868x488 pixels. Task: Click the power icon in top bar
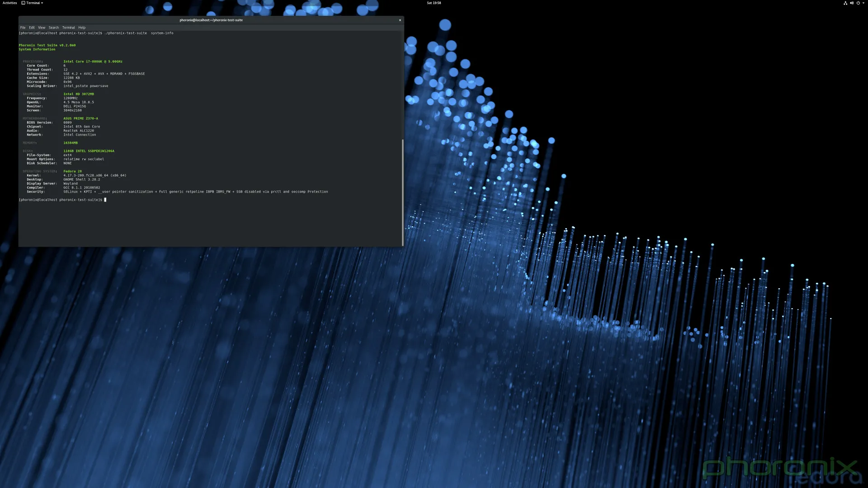[x=858, y=3]
